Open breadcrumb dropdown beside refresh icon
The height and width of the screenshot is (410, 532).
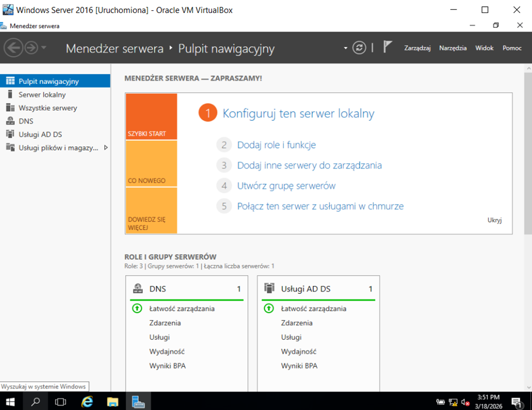click(345, 48)
